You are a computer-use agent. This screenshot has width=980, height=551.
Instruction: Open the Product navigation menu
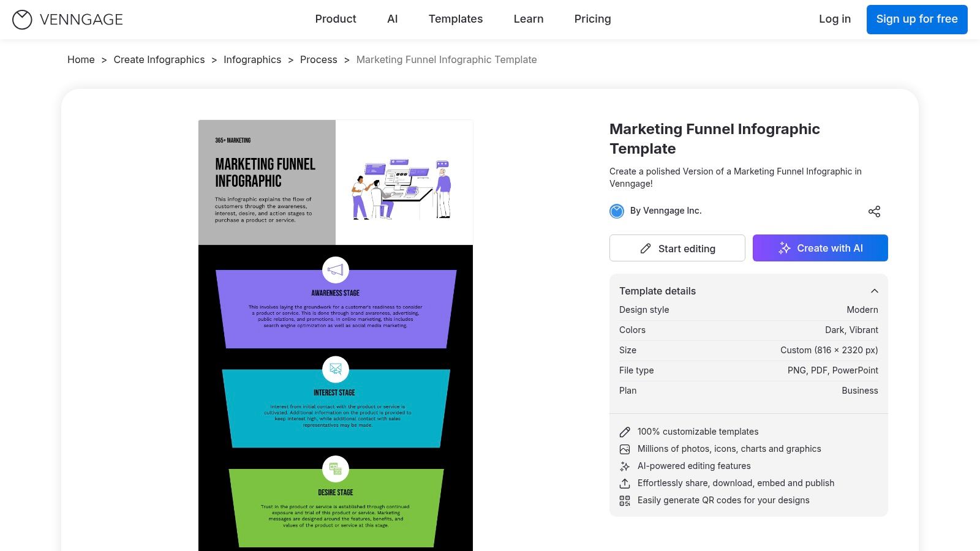pos(335,19)
